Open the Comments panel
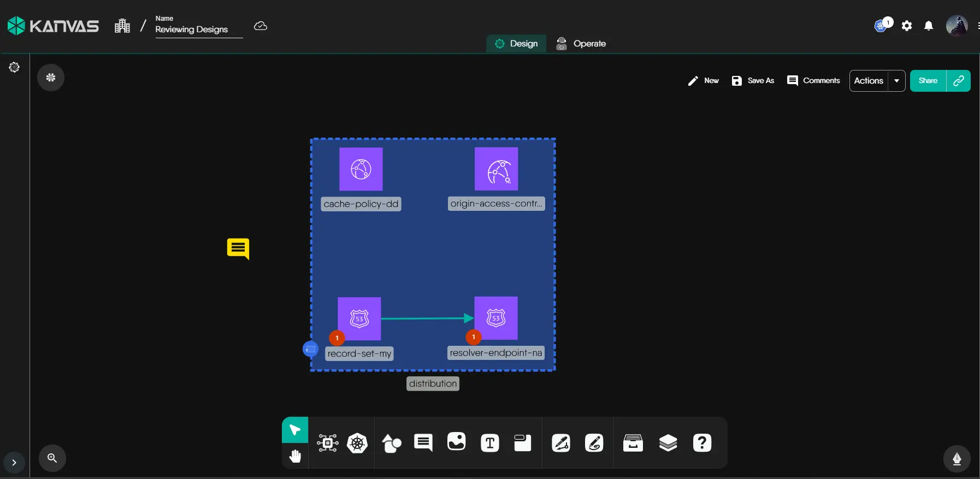Viewport: 980px width, 479px height. pyautogui.click(x=813, y=81)
